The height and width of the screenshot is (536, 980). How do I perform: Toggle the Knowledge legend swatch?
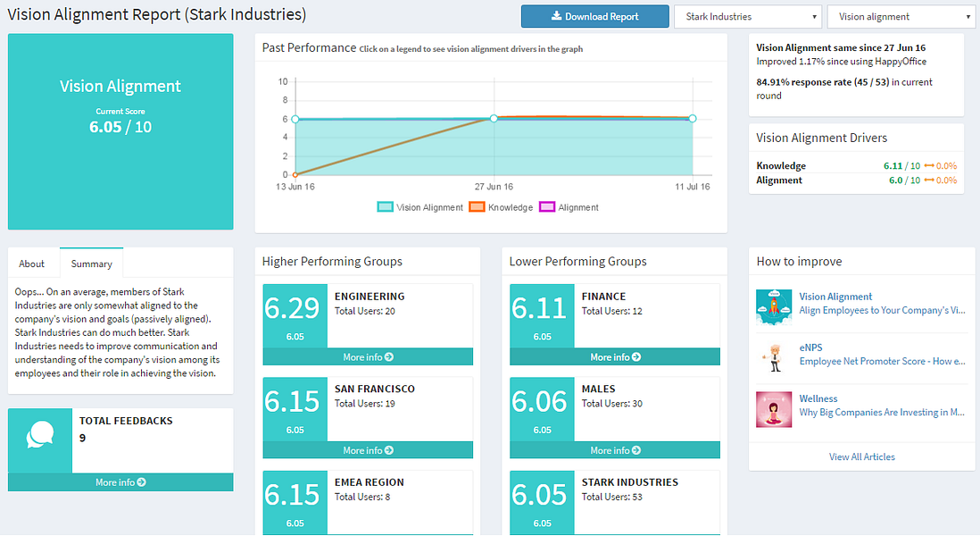tap(477, 207)
